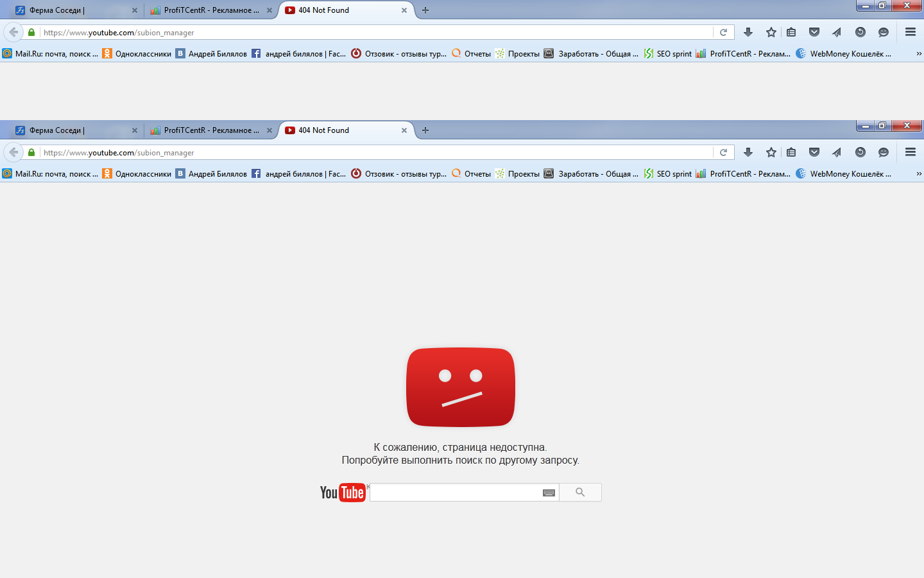Open the smiley chat icon in upper window
924x578 pixels.
pos(884,32)
